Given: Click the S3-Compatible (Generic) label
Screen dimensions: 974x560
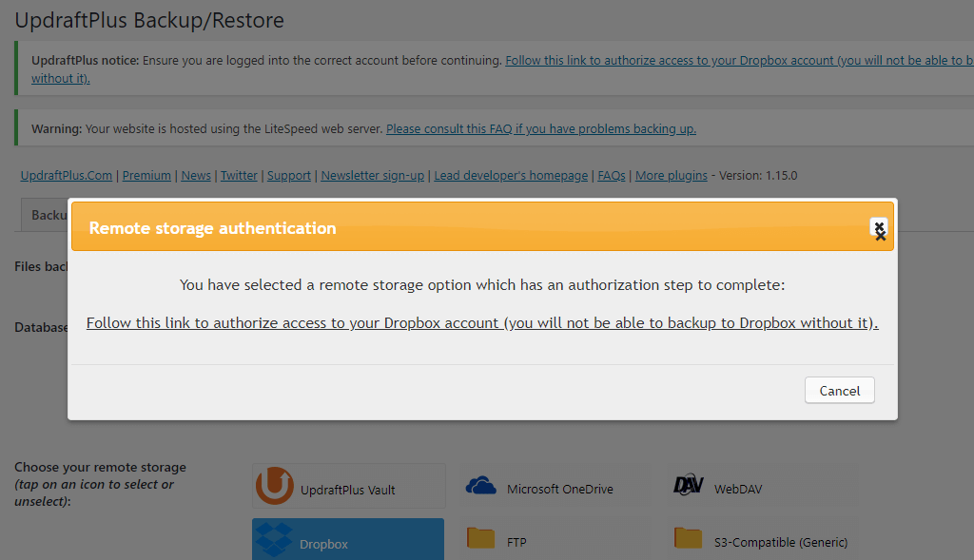Looking at the screenshot, I should coord(781,543).
